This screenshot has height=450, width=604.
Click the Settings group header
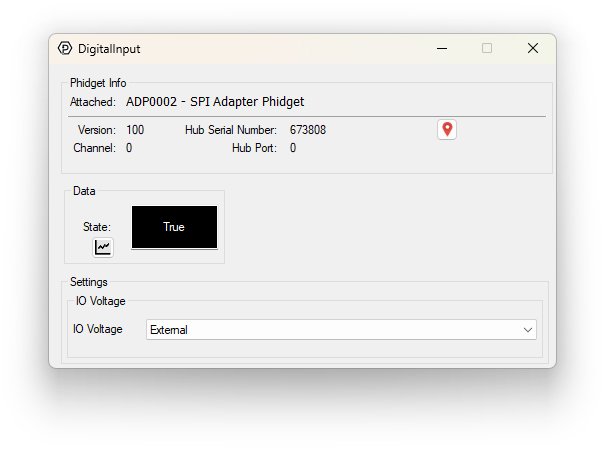(88, 282)
